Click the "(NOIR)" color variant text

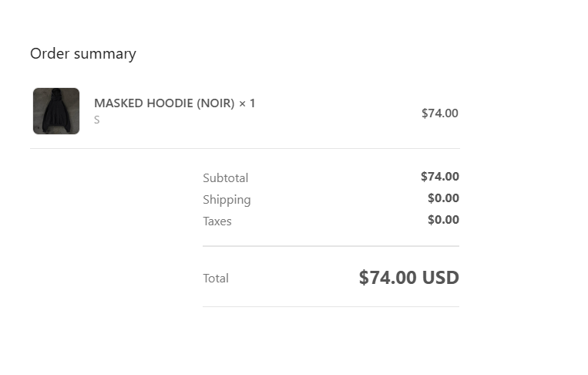[x=215, y=103]
